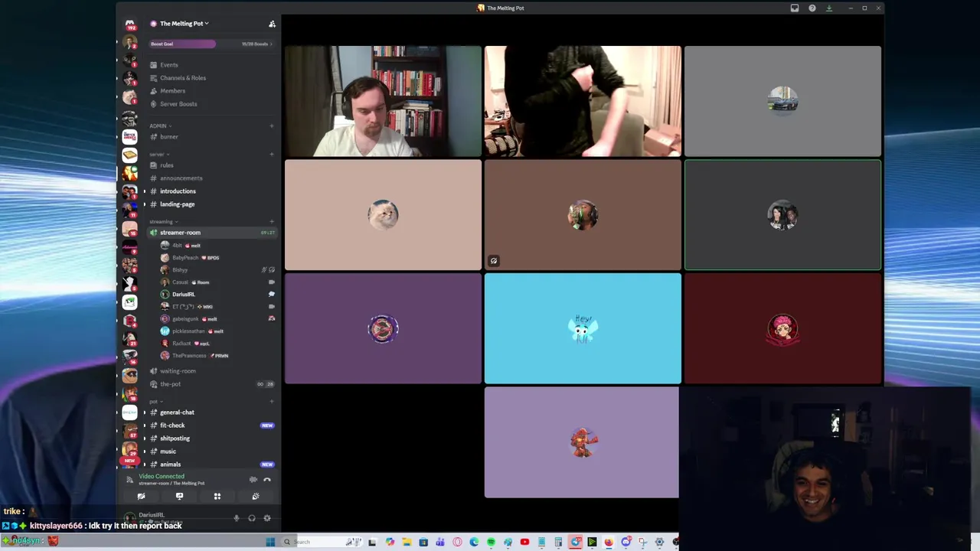Open the soundboard button
The width and height of the screenshot is (980, 551).
click(x=256, y=497)
